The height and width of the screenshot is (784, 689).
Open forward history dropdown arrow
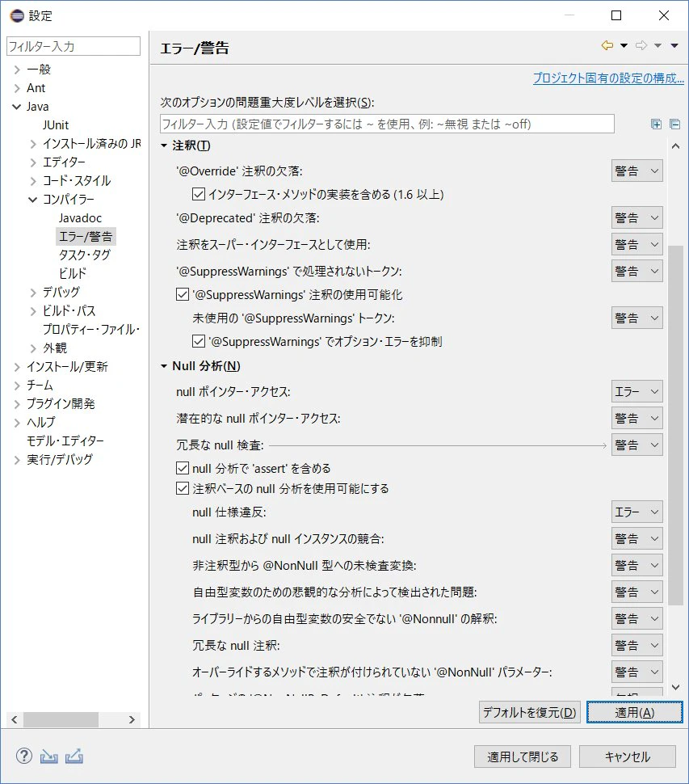[x=658, y=45]
